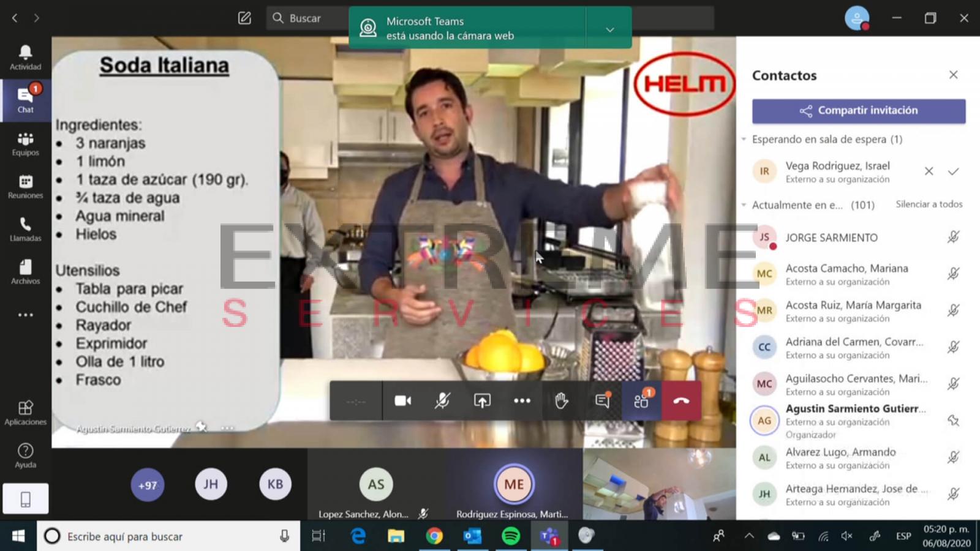Open the Equipos teams tab
The height and width of the screenshot is (551, 980).
[25, 143]
